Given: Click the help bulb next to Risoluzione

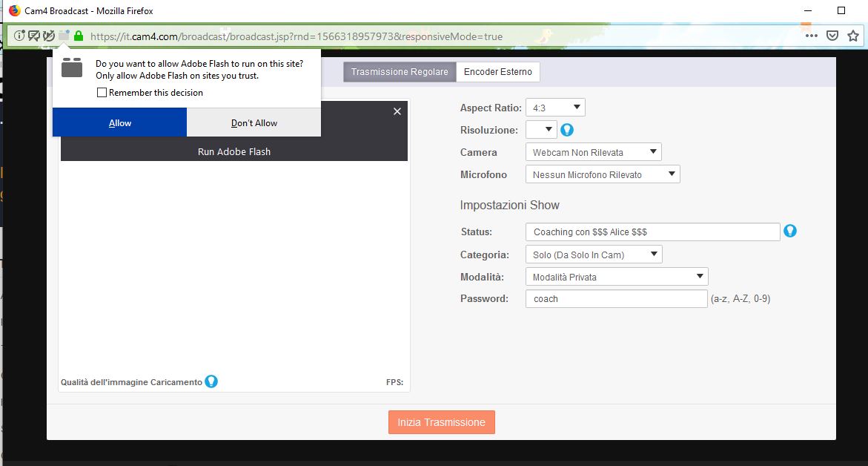Looking at the screenshot, I should point(567,130).
